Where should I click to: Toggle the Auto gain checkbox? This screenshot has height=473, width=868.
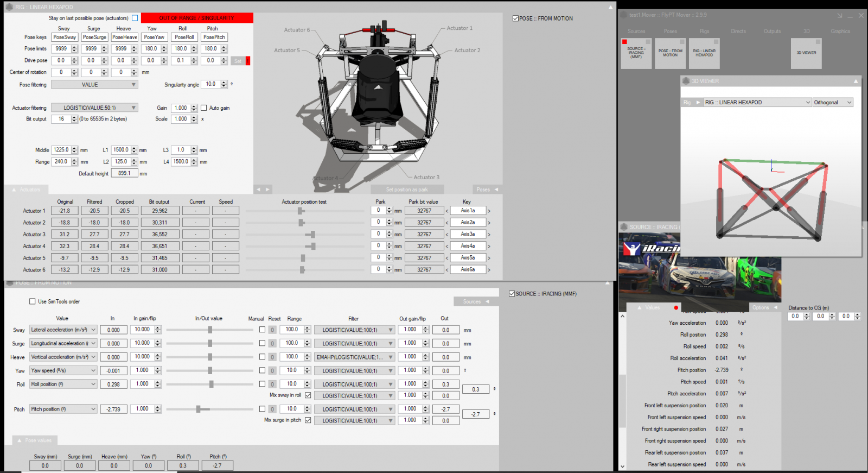204,108
